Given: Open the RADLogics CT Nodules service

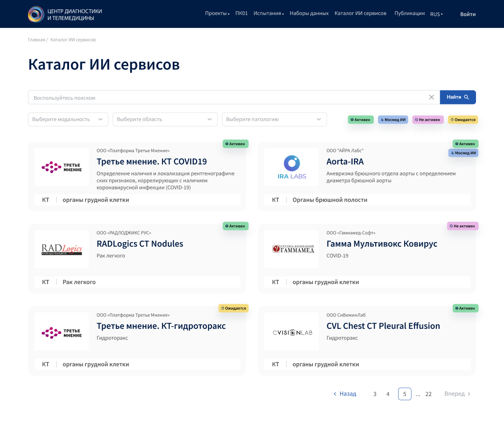Looking at the screenshot, I should coord(140,244).
